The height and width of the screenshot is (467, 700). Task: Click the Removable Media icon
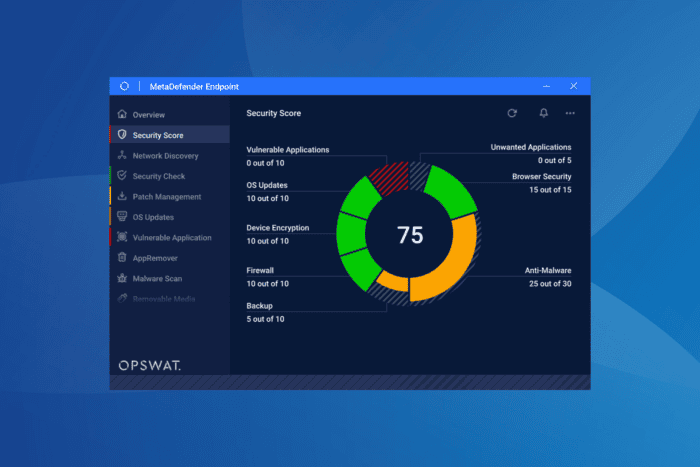coord(122,298)
